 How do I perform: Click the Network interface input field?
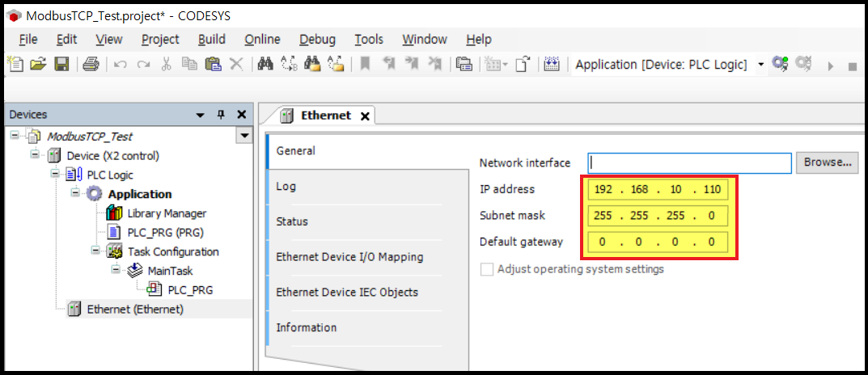690,162
